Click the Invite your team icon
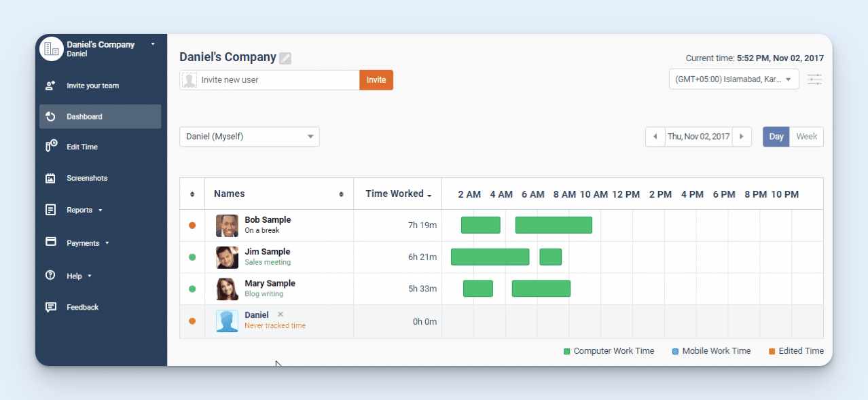Image resolution: width=868 pixels, height=400 pixels. pyautogui.click(x=51, y=85)
